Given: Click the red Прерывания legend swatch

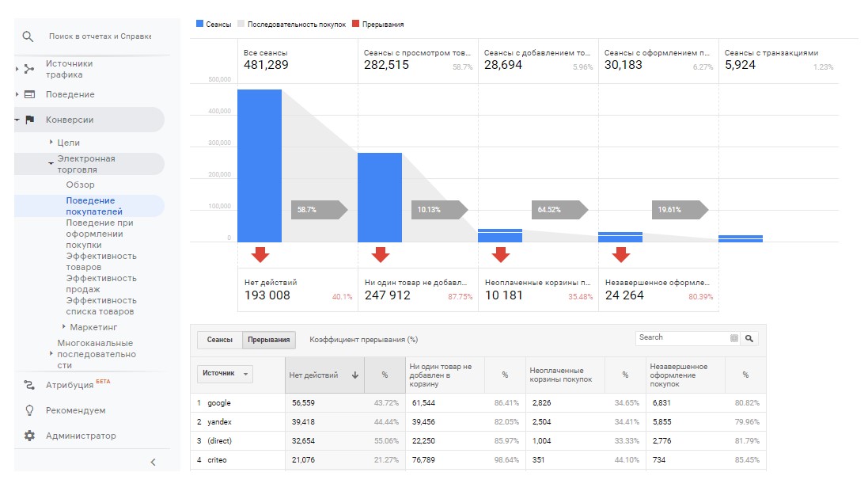Looking at the screenshot, I should (356, 24).
